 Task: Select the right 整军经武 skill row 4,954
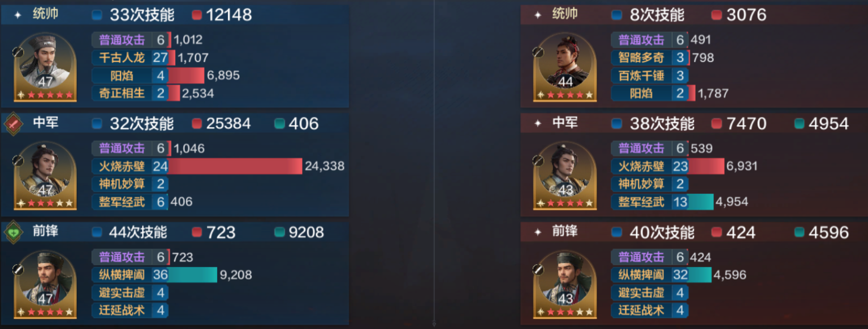tap(680, 202)
